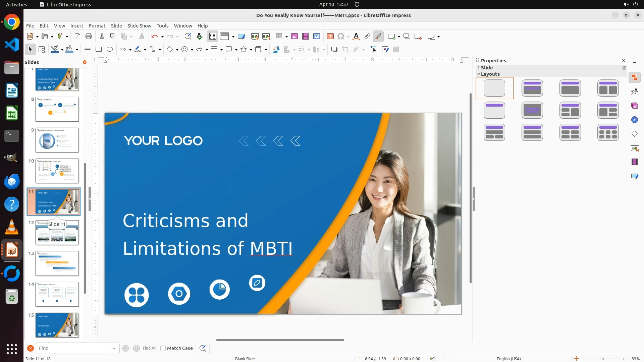The height and width of the screenshot is (362, 644).
Task: Toggle the Display Grid button
Action: click(213, 37)
